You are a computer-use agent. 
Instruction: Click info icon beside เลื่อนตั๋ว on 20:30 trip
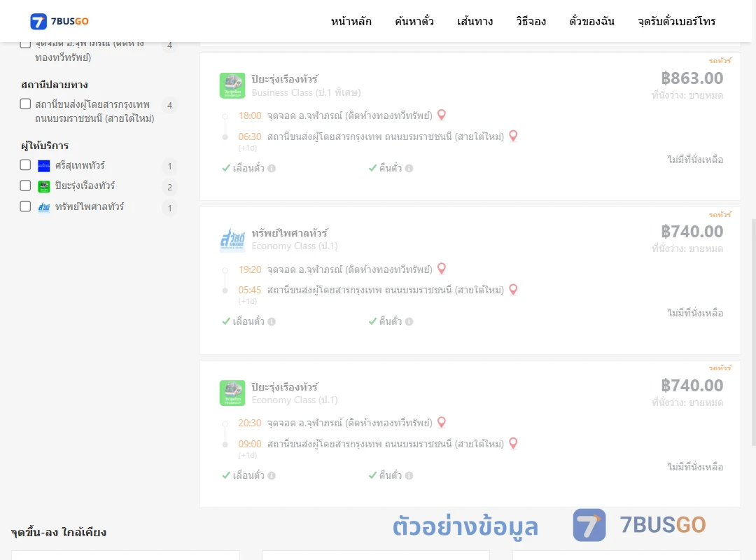tap(272, 475)
